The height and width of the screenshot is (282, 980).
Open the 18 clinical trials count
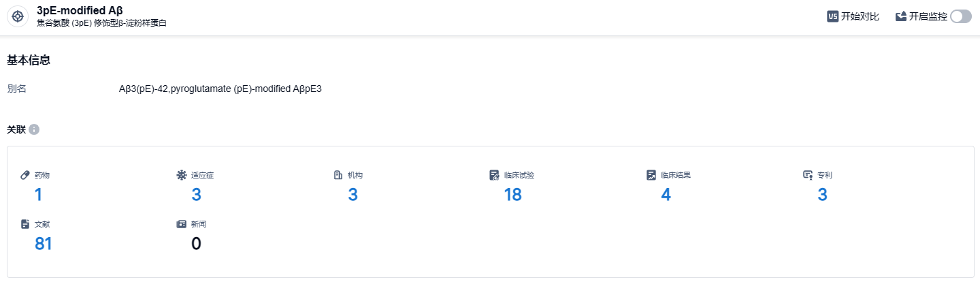coord(512,195)
